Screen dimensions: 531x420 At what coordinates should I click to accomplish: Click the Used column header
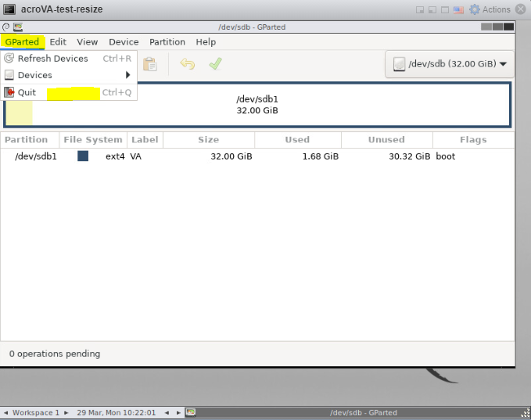pyautogui.click(x=298, y=140)
